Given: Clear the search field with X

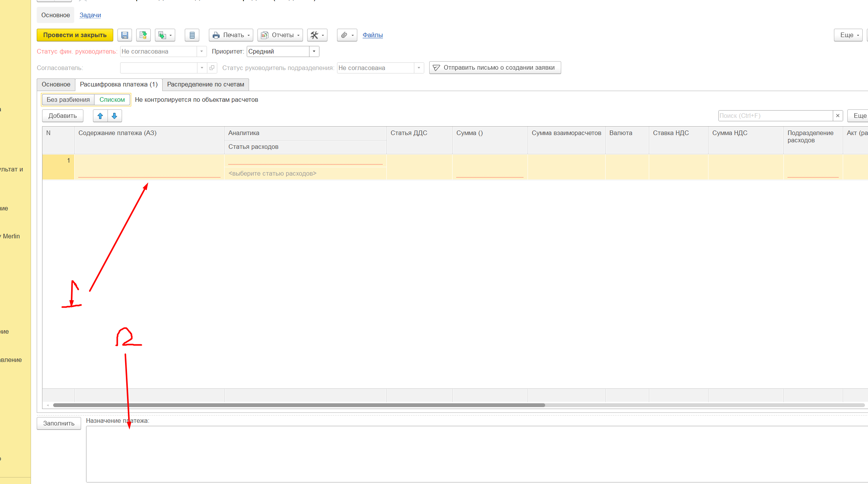Looking at the screenshot, I should pos(838,116).
